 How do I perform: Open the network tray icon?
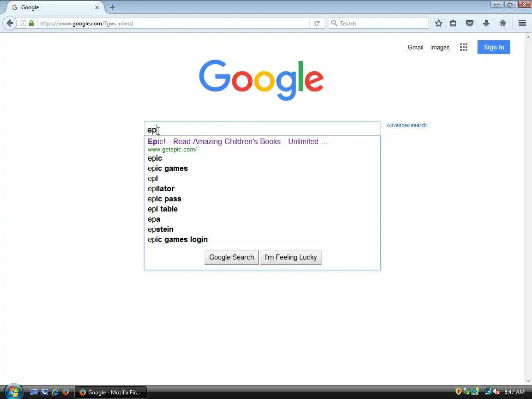point(488,392)
